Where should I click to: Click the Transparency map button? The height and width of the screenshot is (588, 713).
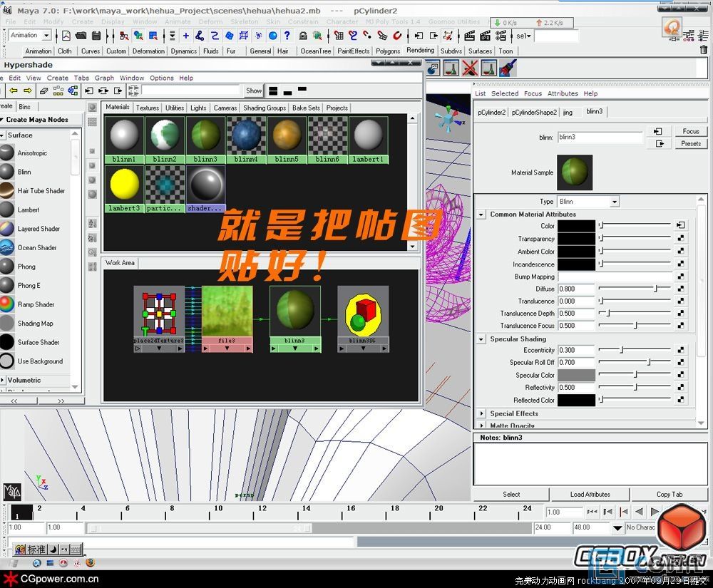pos(681,238)
